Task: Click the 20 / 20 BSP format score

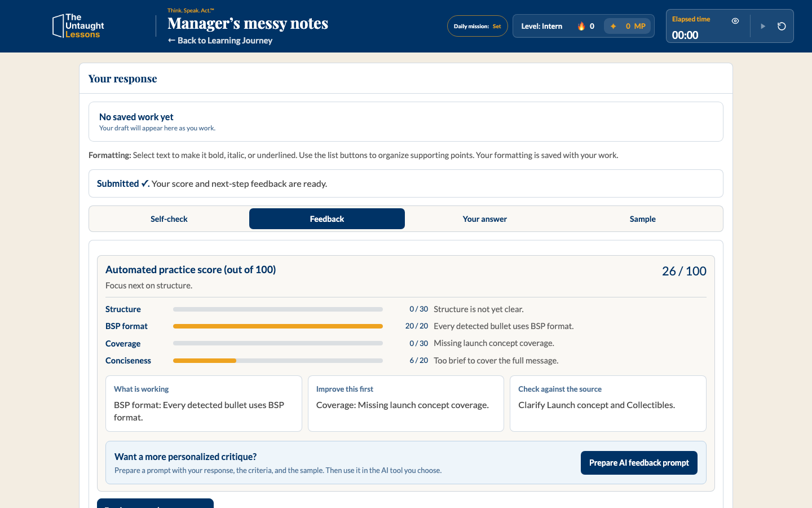Action: [x=417, y=326]
